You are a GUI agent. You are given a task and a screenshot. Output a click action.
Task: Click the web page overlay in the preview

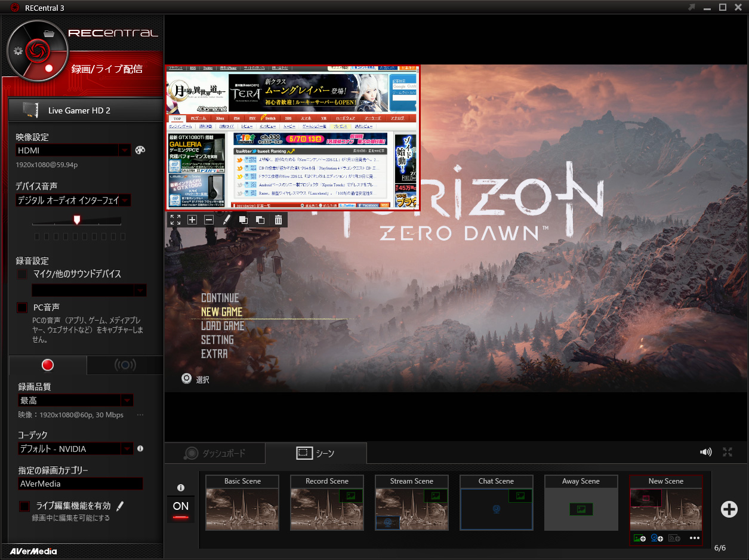(293, 137)
